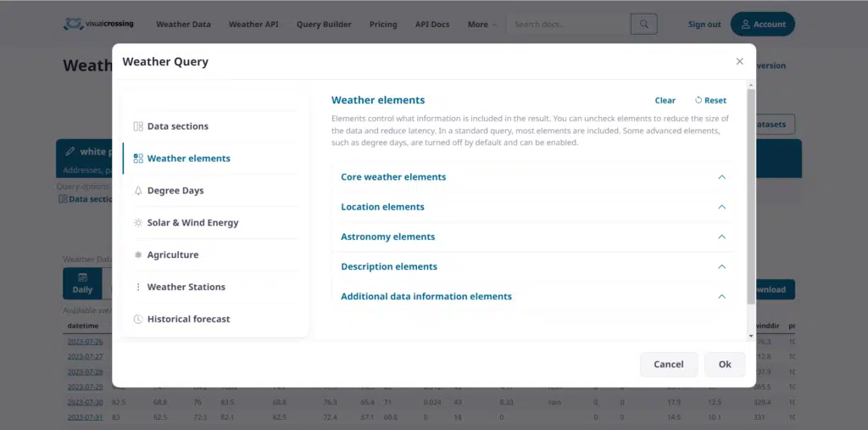Close the Weather Query dialog
Screen dimensions: 868x430
pyautogui.click(x=739, y=62)
